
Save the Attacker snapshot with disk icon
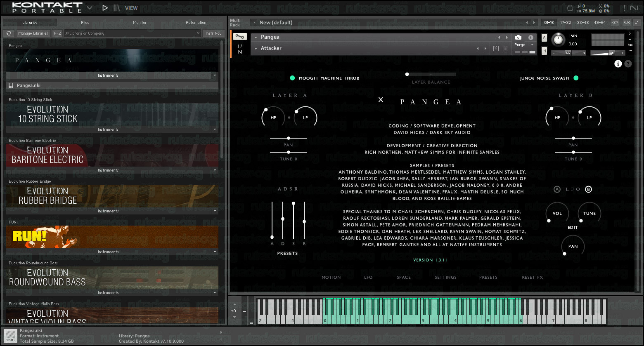point(496,49)
